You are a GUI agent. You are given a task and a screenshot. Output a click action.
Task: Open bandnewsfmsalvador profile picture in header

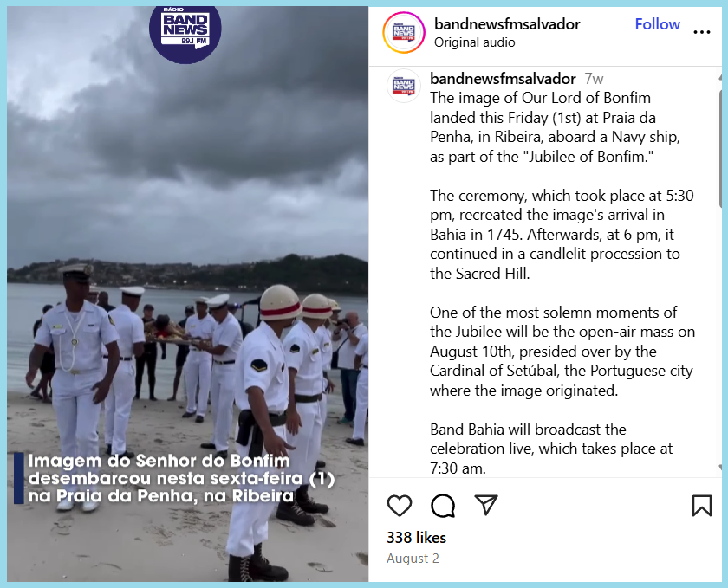404,33
